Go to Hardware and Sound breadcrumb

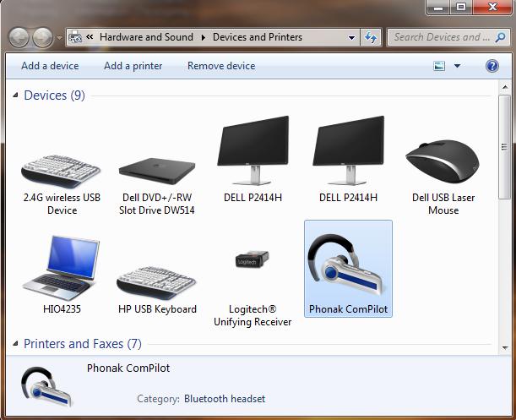[x=146, y=37]
